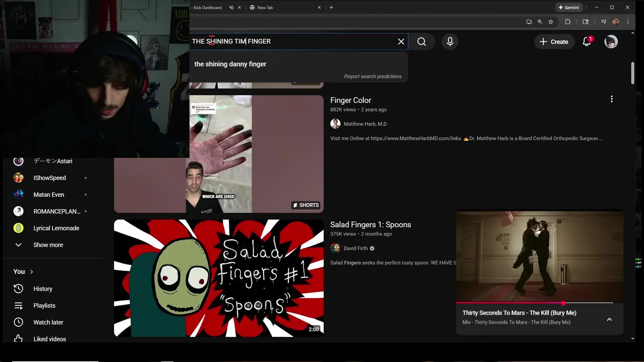
Task: Open a new browser tab with plus
Action: pyautogui.click(x=331, y=8)
